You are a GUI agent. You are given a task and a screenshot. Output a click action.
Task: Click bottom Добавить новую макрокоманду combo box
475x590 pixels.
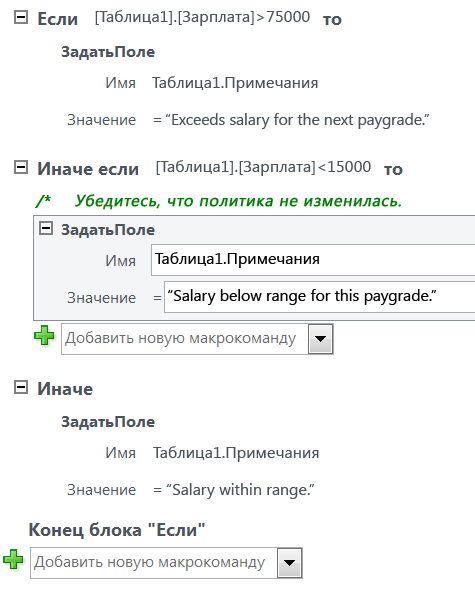166,563
